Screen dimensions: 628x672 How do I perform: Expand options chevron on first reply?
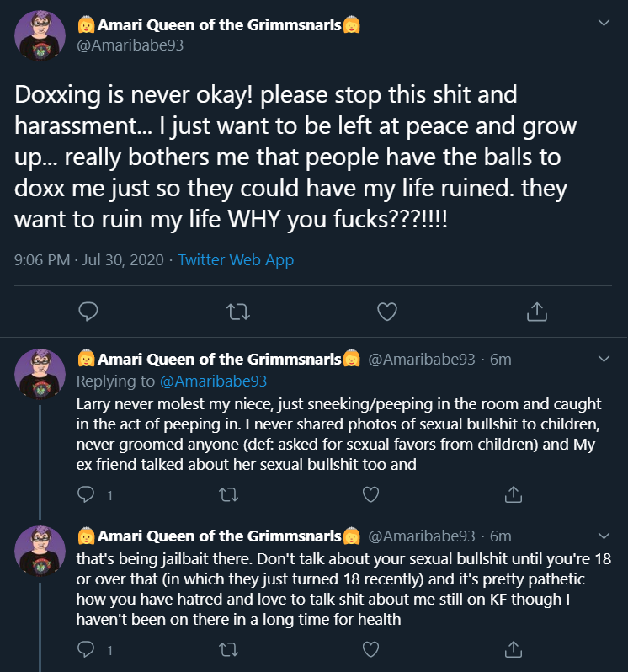(x=604, y=359)
